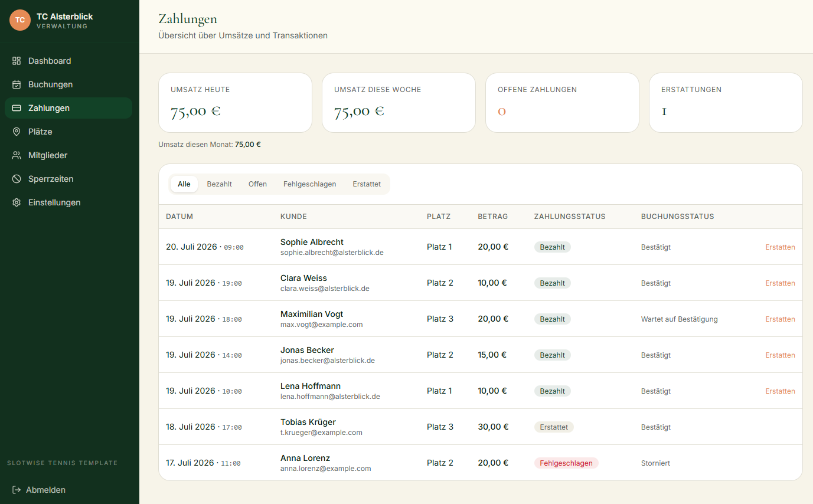This screenshot has height=504, width=813.
Task: Click the Kunde column header
Action: click(x=293, y=217)
